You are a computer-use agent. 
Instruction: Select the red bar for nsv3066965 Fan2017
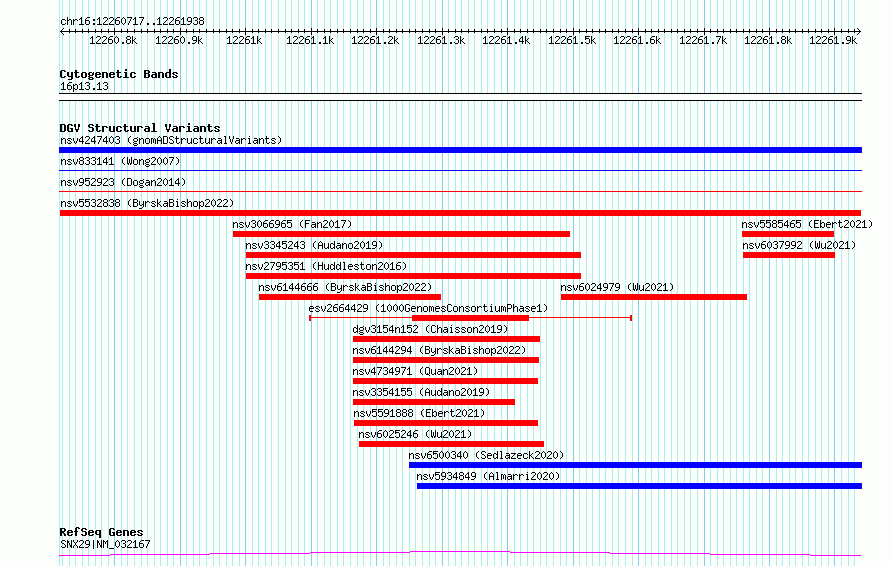pos(401,234)
